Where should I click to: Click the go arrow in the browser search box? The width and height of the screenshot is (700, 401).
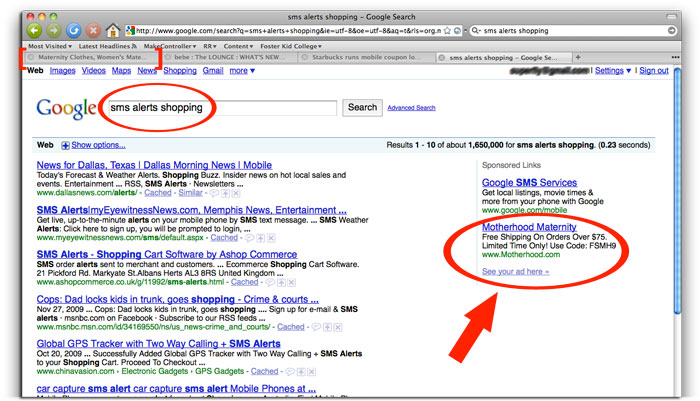coord(671,30)
